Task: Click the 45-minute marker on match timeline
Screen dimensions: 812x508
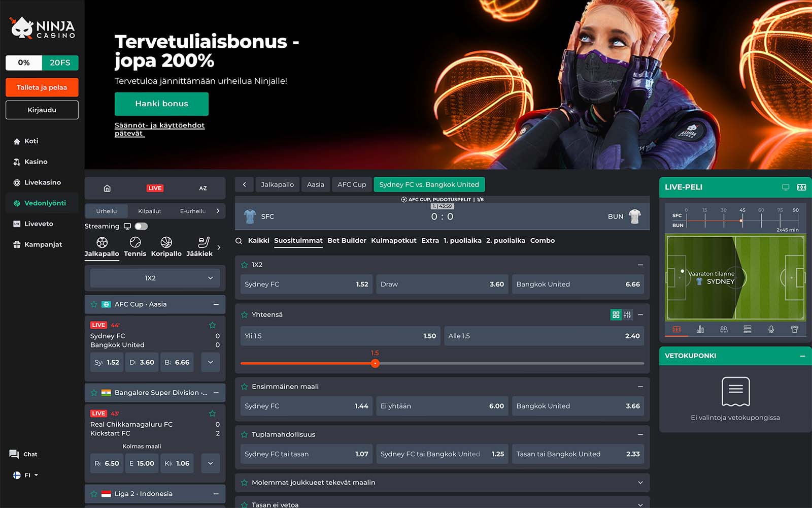Action: pyautogui.click(x=742, y=210)
